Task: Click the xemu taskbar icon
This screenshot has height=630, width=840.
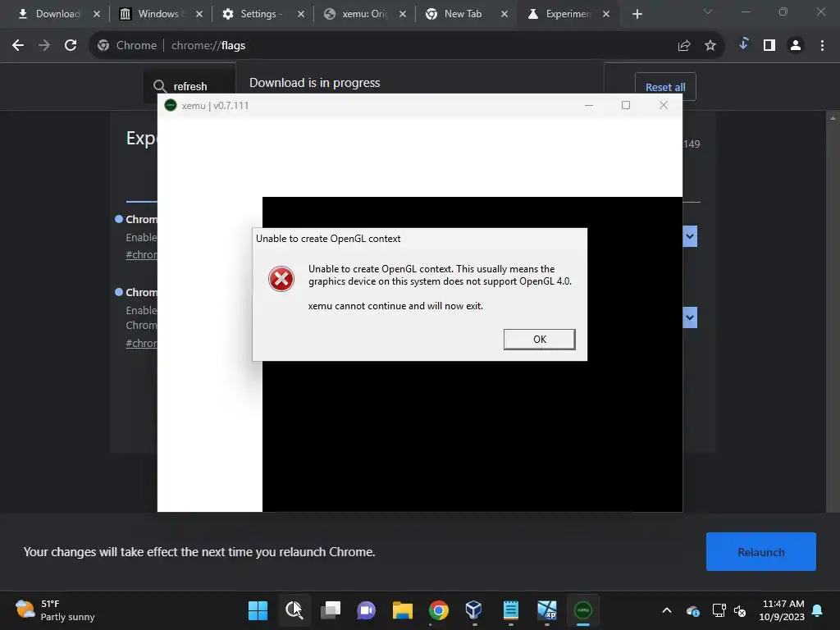Action: point(583,610)
